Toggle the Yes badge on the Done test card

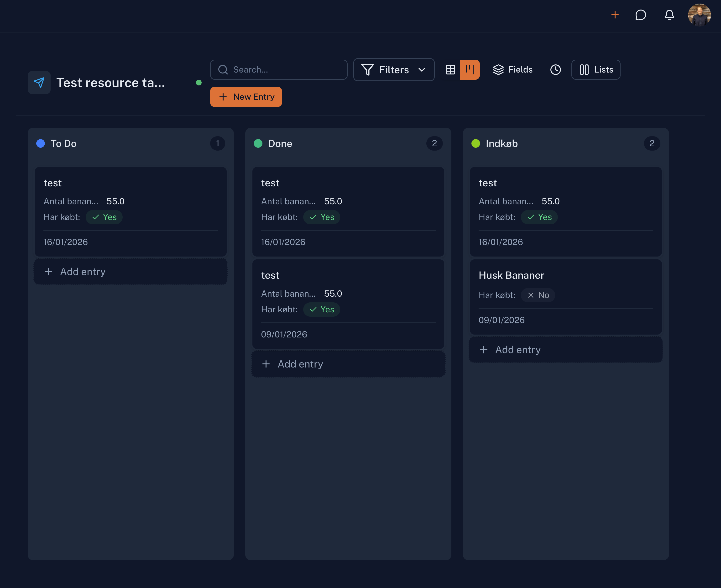322,217
